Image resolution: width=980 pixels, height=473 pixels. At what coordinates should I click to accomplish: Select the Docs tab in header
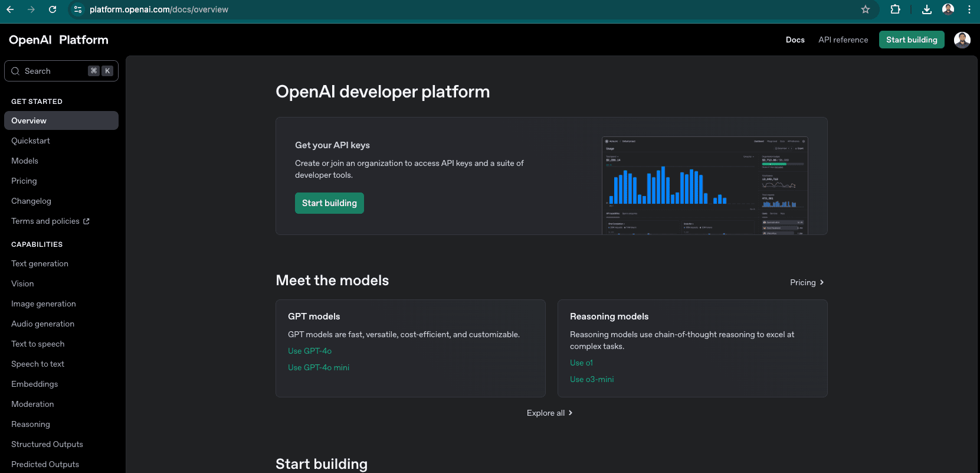point(795,40)
